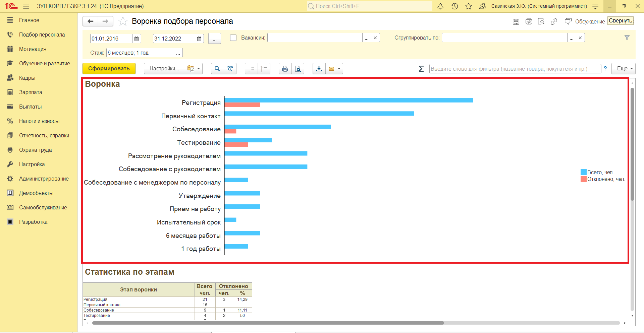Enable the Вакансии filter checkbox
This screenshot has width=644, height=333.
pos(233,38)
